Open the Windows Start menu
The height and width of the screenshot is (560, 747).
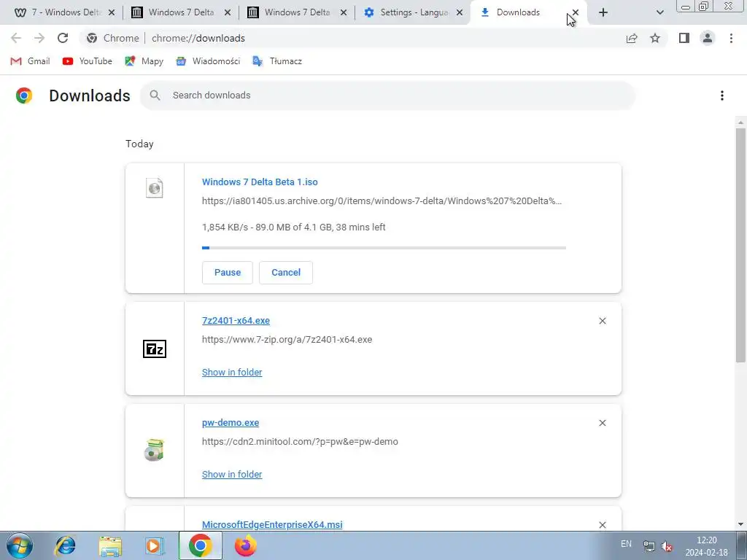click(x=20, y=545)
